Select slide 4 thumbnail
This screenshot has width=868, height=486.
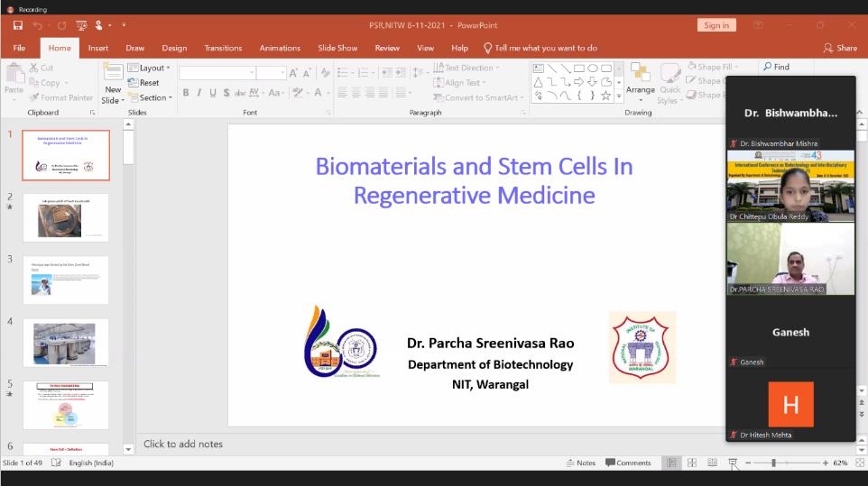point(65,343)
